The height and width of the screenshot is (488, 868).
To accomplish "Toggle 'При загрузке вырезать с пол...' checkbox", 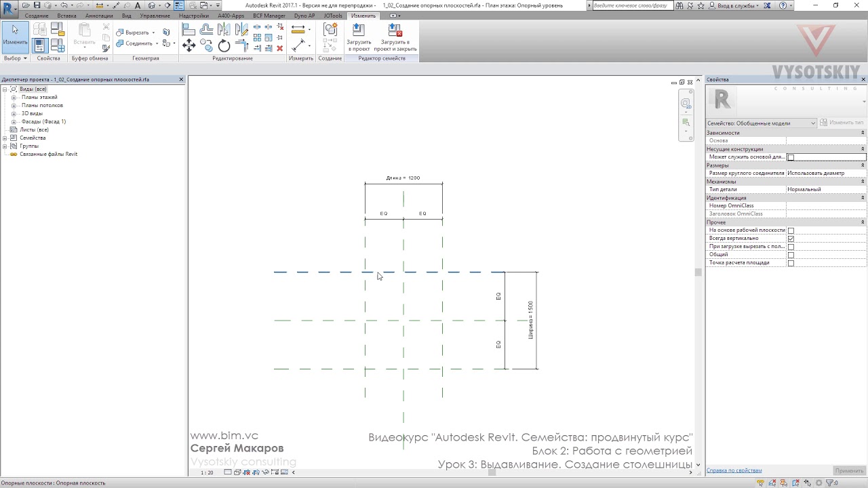I will pos(791,247).
